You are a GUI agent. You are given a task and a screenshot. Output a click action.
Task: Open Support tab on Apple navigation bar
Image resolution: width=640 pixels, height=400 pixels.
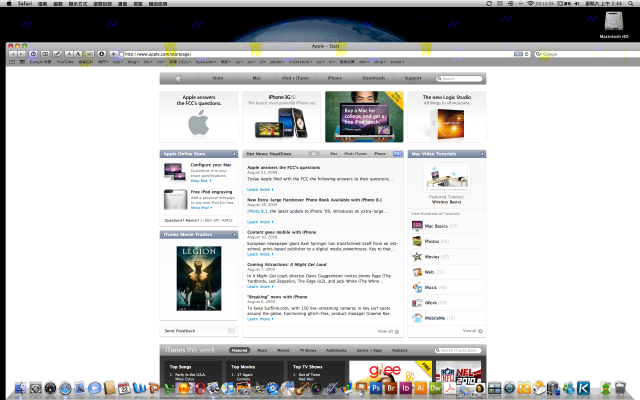pyautogui.click(x=413, y=78)
